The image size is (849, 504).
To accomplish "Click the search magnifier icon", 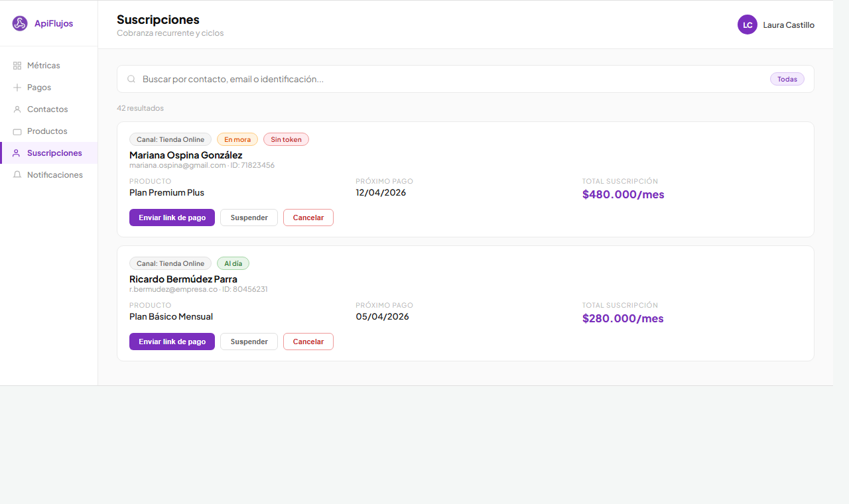I will click(x=131, y=79).
